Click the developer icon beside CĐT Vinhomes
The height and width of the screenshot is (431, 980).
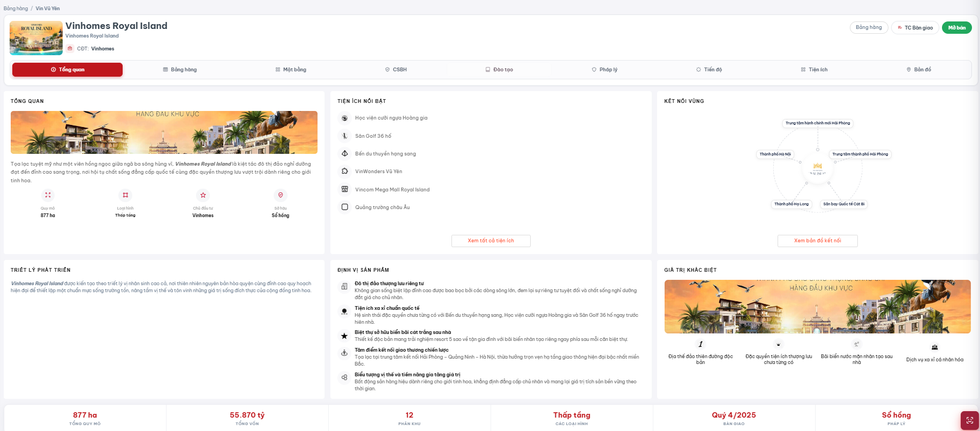70,48
